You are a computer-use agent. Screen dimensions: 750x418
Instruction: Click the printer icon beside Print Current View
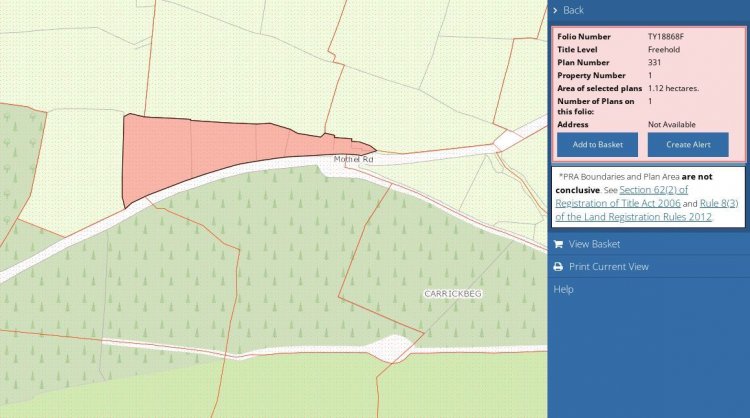click(x=557, y=267)
